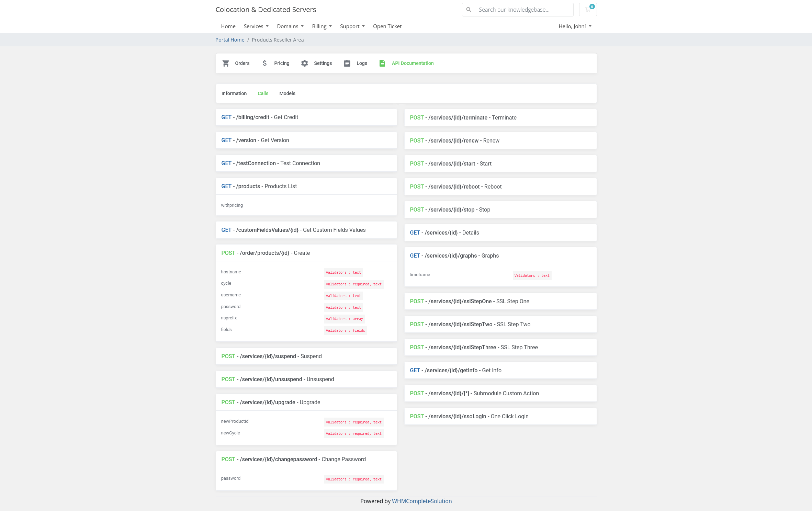The image size is (812, 511).
Task: Click the Calls tab to view API calls
Action: 263,93
